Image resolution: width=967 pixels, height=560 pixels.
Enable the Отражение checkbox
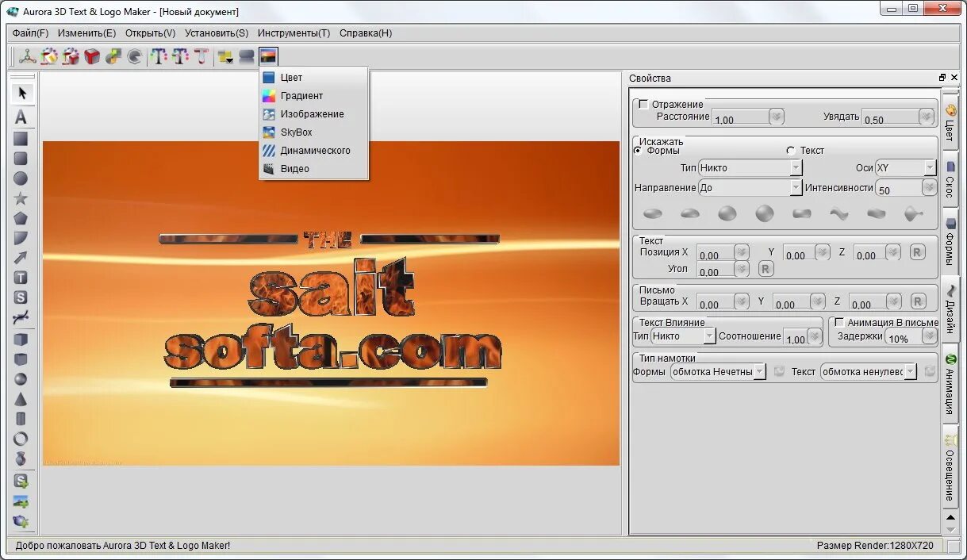point(643,104)
